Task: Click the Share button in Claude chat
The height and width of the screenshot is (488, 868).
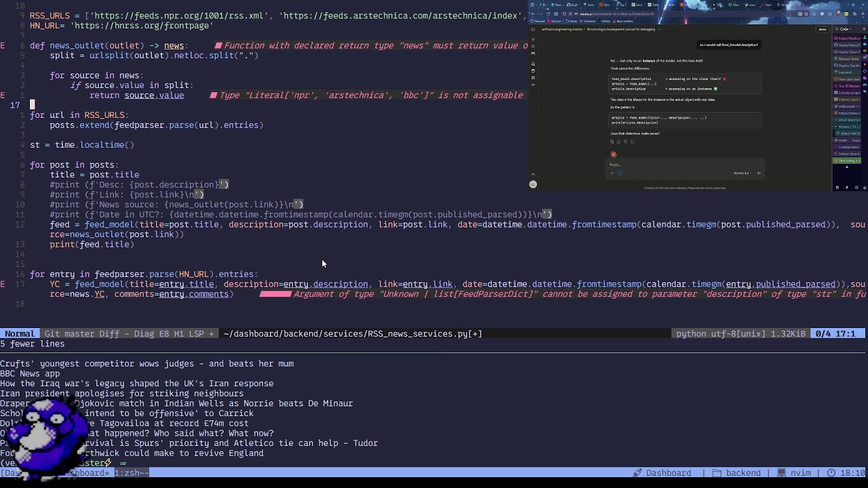Action: pyautogui.click(x=823, y=29)
